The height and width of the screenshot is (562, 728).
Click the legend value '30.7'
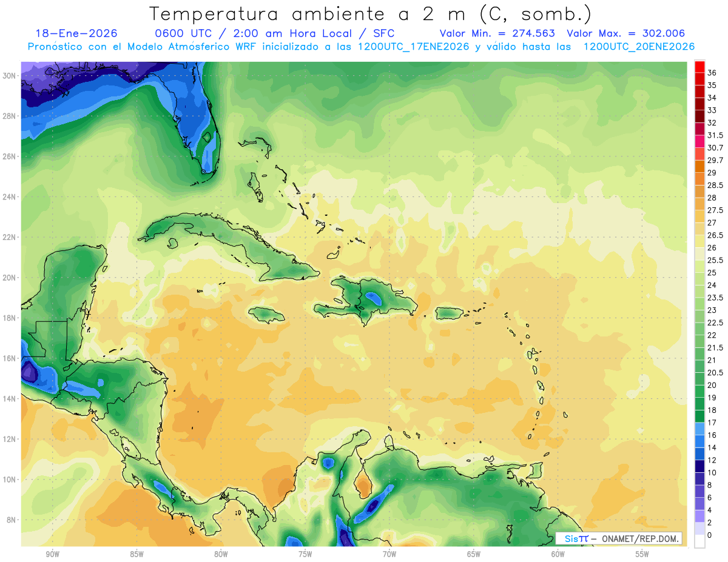[715, 148]
